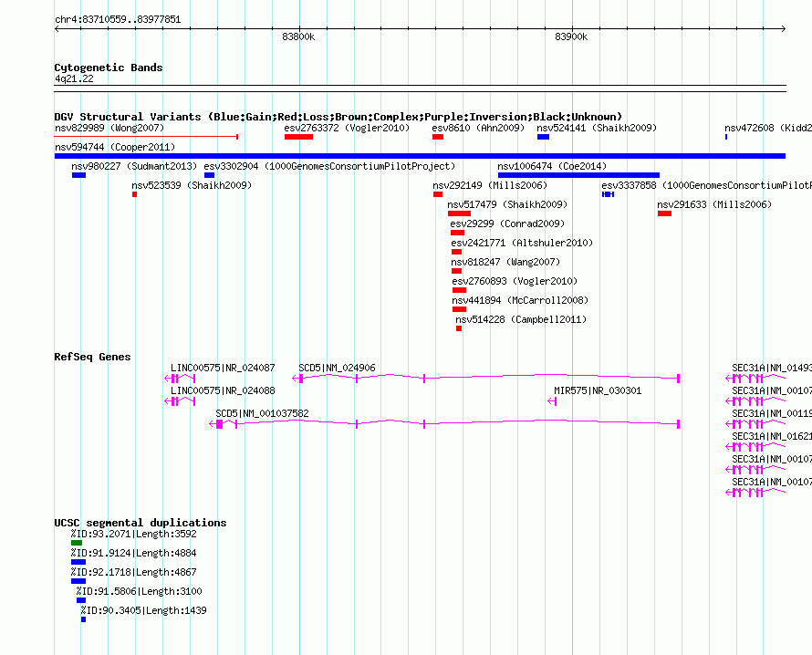Click the 83900k ruler tick label
Viewport: 812px width, 655px height.
point(571,36)
